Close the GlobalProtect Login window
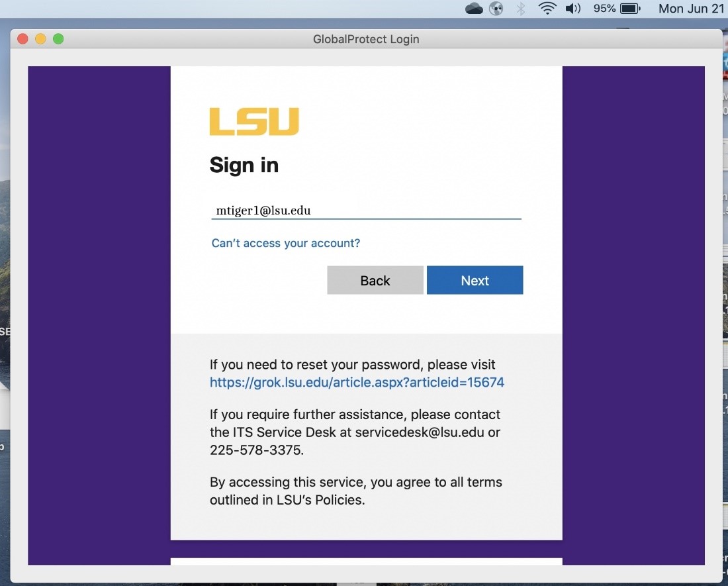The image size is (728, 586). point(23,38)
